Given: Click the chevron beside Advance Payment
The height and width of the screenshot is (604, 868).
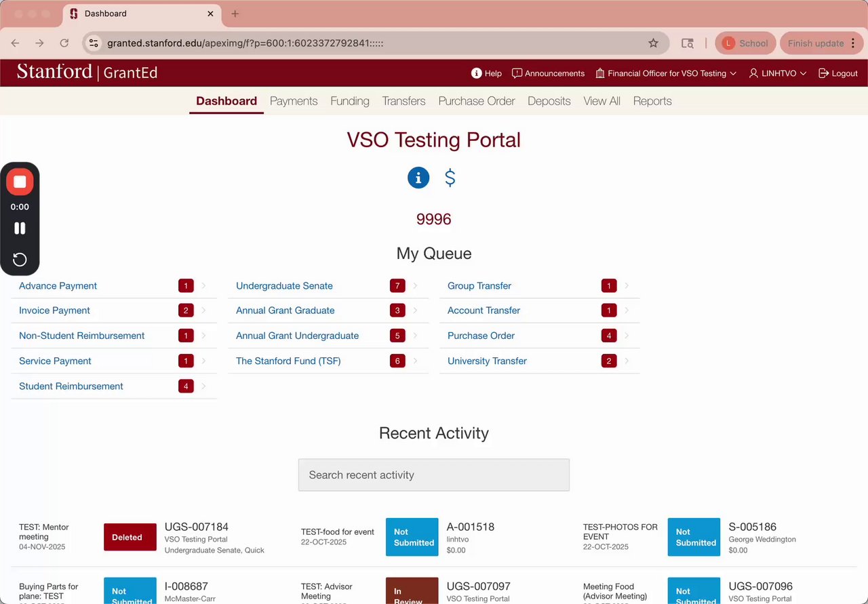Looking at the screenshot, I should [x=203, y=285].
